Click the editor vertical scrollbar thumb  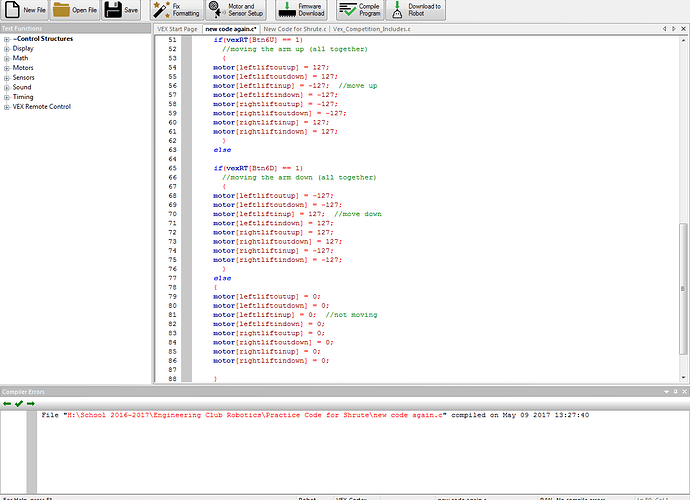point(683,288)
